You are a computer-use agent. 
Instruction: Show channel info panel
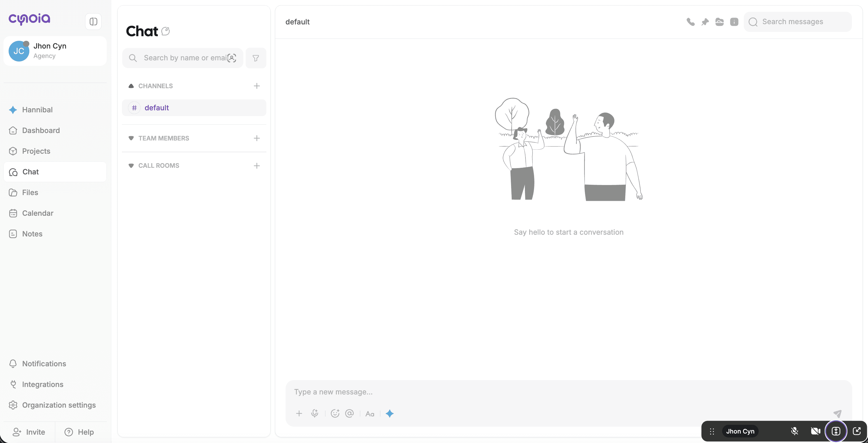coord(734,22)
